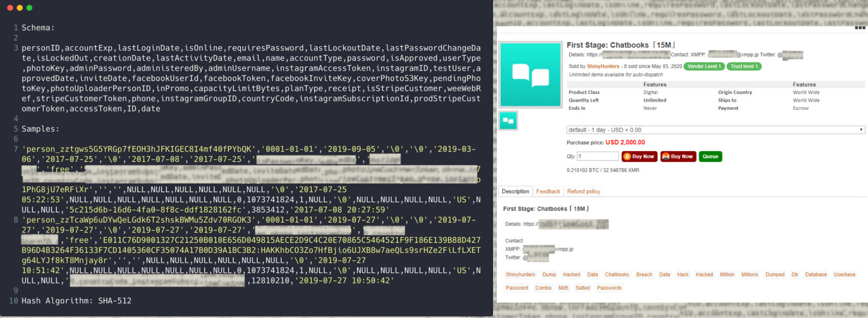This screenshot has height=318, width=868.
Task: Click the 'Hash Algorithm: SHA-512' line
Action: click(x=76, y=301)
